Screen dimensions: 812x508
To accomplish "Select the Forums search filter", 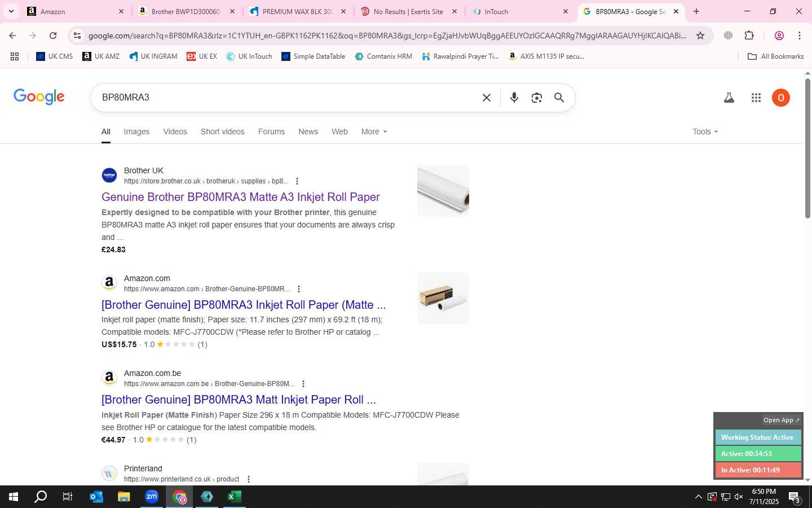I will [x=271, y=132].
